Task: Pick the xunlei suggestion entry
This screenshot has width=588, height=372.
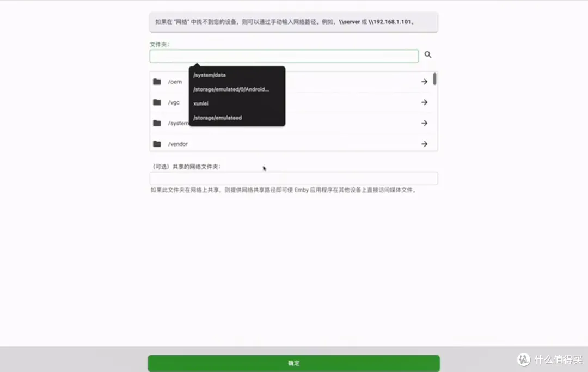Action: point(201,103)
